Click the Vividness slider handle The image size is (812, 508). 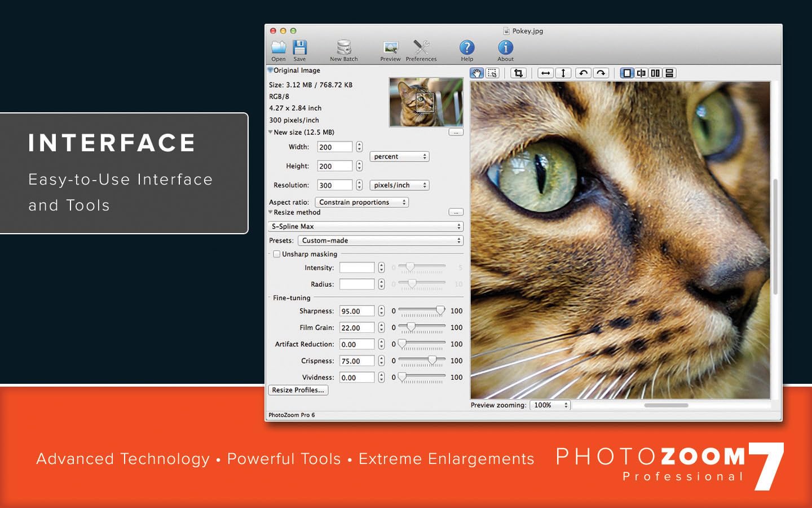coord(402,377)
